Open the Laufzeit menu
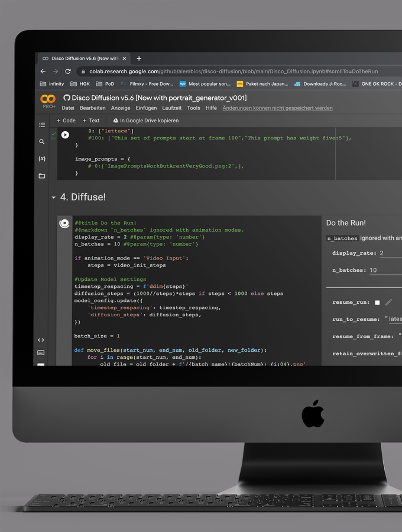This screenshot has width=402, height=532. 171,108
